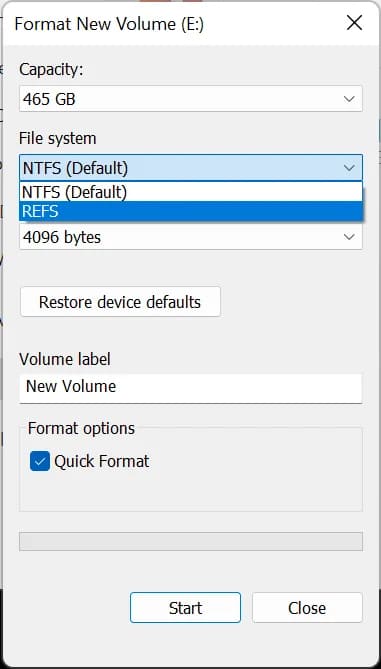This screenshot has height=669, width=381.
Task: Open the allocation size dropdown 4096 bytes
Action: (x=191, y=237)
